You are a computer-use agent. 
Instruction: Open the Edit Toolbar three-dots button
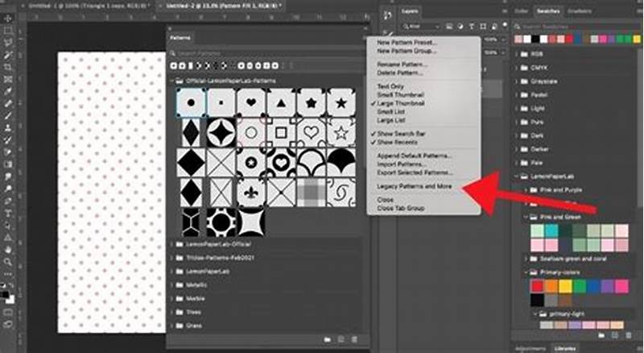(8, 273)
